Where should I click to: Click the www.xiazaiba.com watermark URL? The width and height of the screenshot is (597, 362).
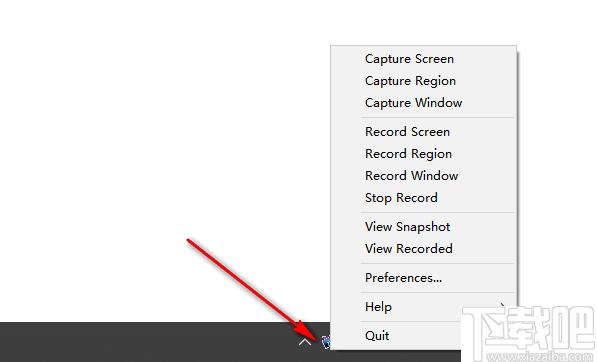click(x=530, y=357)
